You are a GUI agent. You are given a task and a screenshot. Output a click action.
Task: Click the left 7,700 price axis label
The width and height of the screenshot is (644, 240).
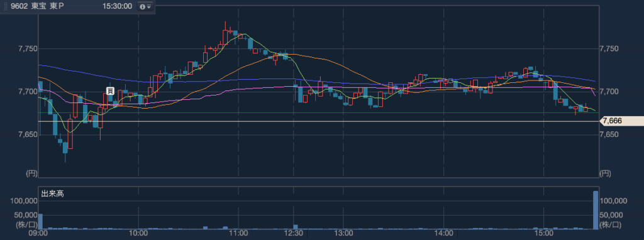(28, 91)
